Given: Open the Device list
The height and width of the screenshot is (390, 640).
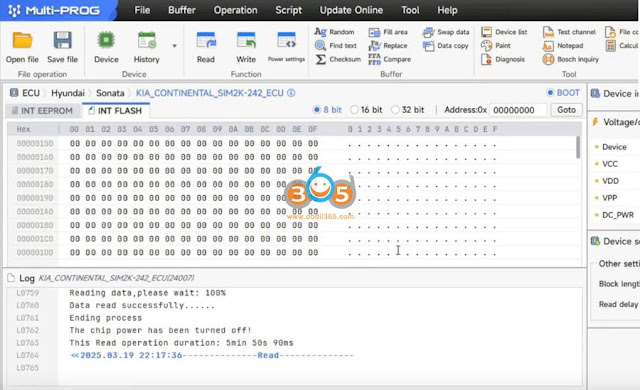Looking at the screenshot, I should click(x=504, y=32).
